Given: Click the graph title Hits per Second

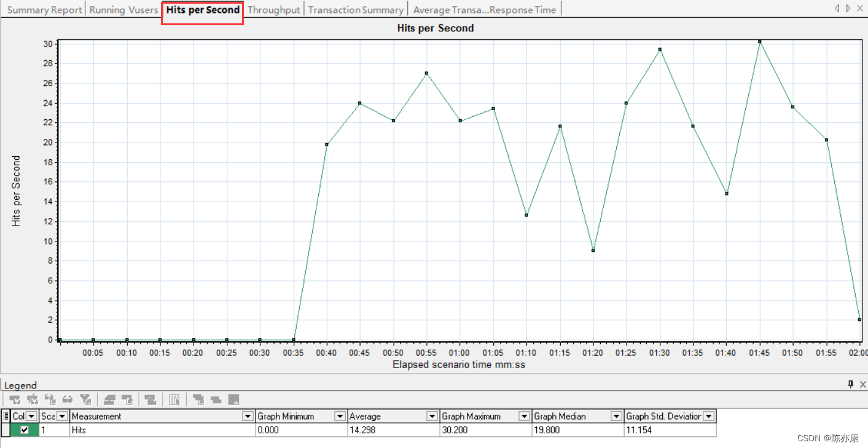Looking at the screenshot, I should point(436,28).
